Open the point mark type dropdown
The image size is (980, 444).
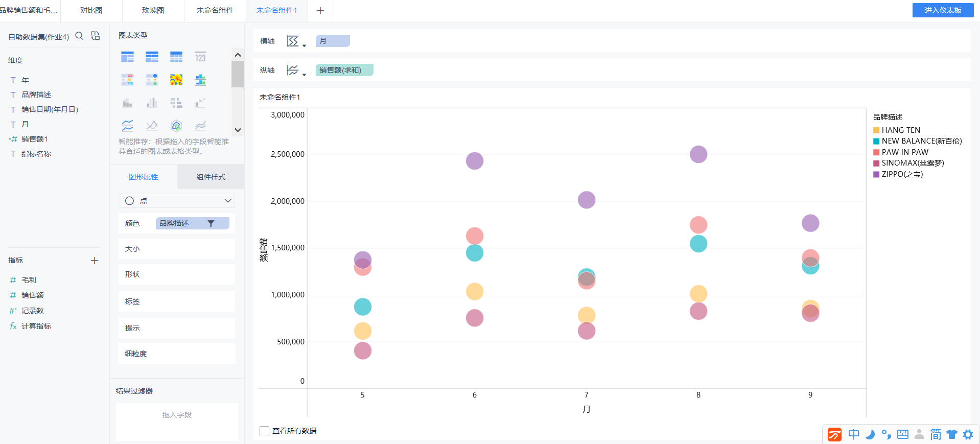point(177,201)
